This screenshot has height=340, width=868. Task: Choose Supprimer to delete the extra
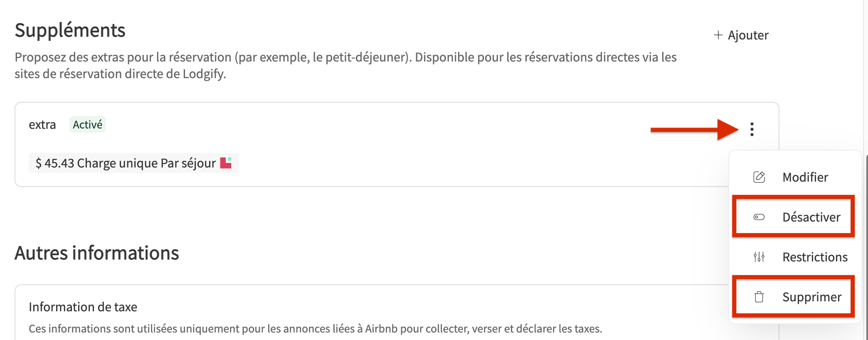pos(793,296)
